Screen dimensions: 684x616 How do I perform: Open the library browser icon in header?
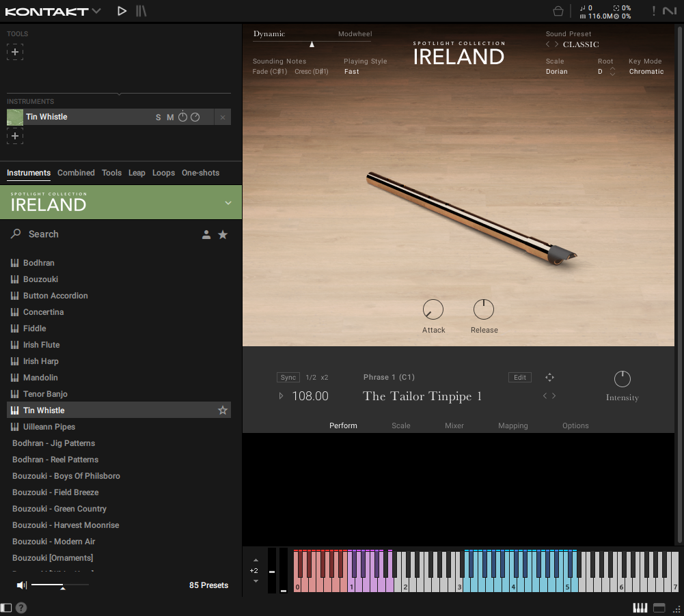click(141, 11)
